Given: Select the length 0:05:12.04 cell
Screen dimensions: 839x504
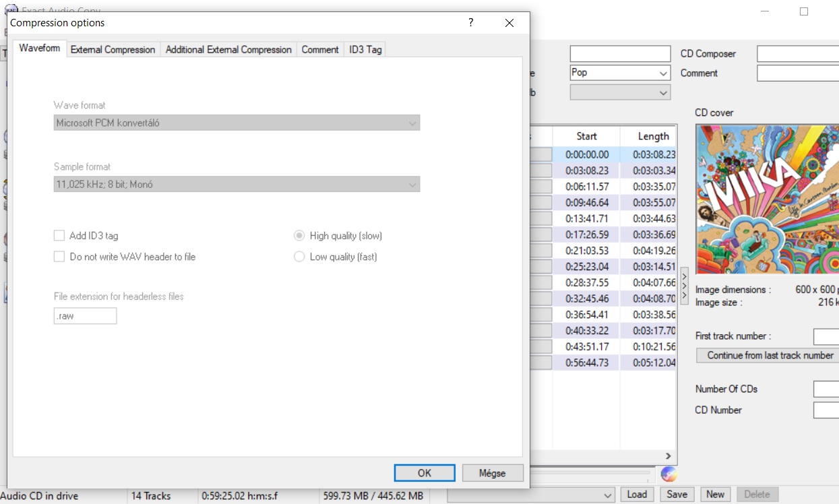Looking at the screenshot, I should (648, 363).
